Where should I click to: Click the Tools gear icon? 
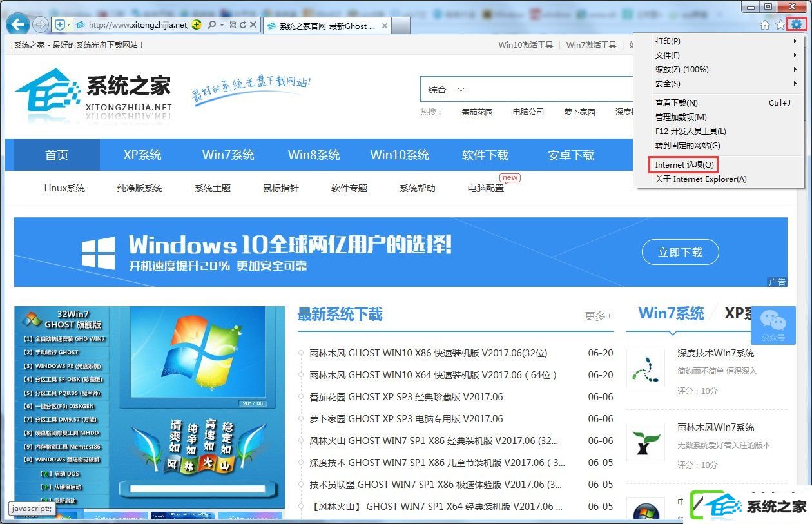pyautogui.click(x=797, y=24)
